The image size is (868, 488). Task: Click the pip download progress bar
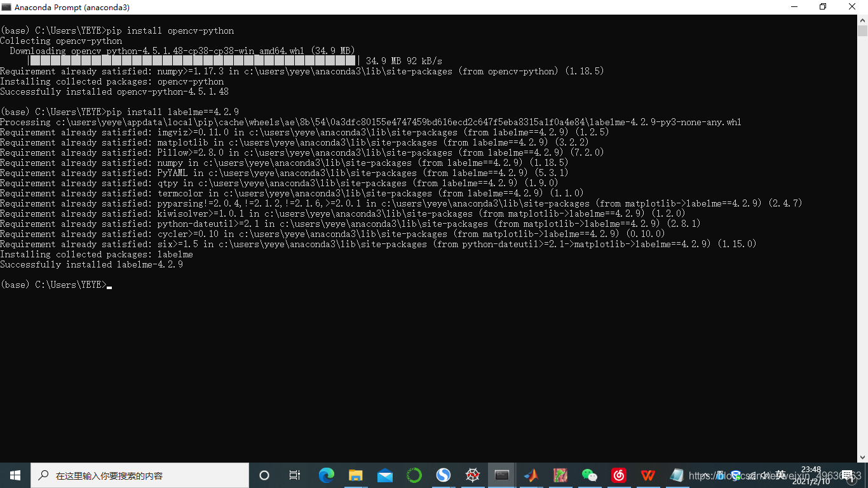195,61
